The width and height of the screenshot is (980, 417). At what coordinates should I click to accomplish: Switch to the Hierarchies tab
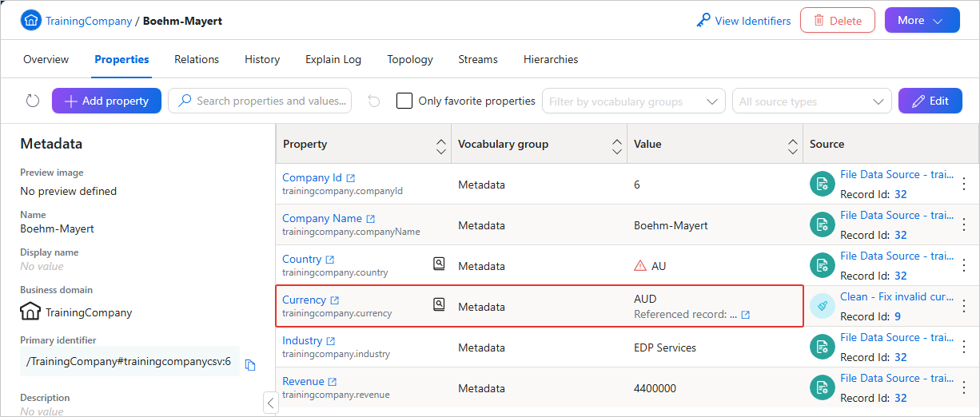(551, 59)
